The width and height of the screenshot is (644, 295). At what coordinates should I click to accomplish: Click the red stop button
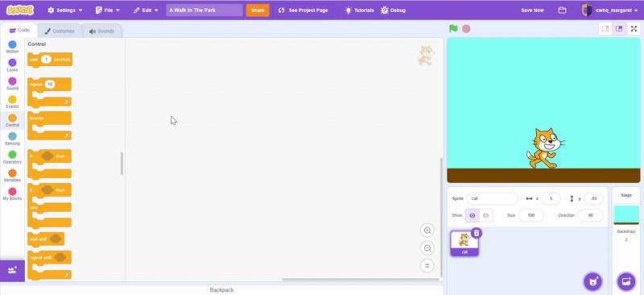coord(466,29)
